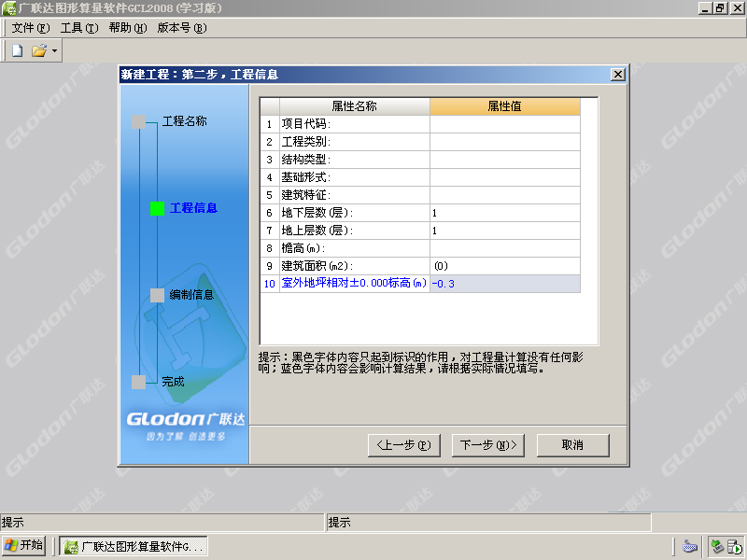Edit the 地上层数(层) value cell

click(x=505, y=231)
